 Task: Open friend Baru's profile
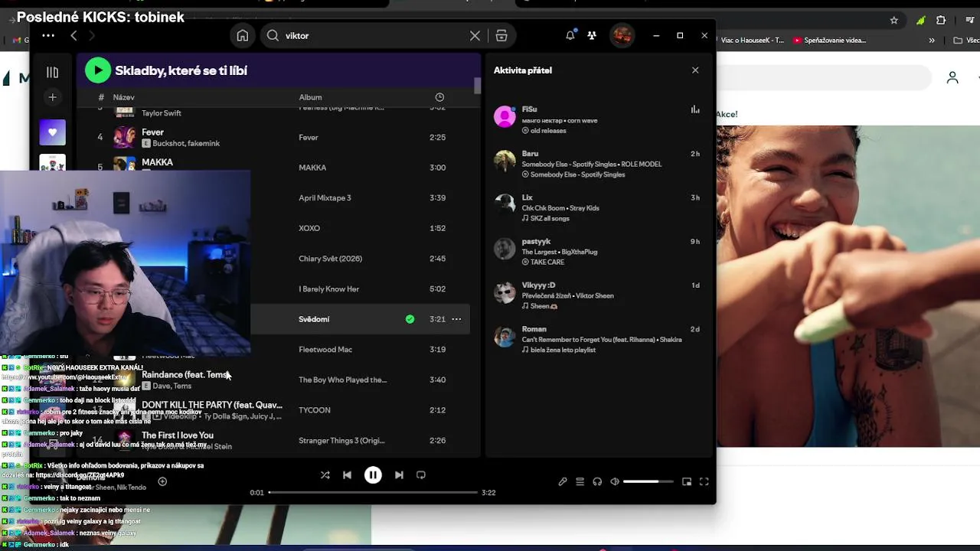[x=530, y=154]
